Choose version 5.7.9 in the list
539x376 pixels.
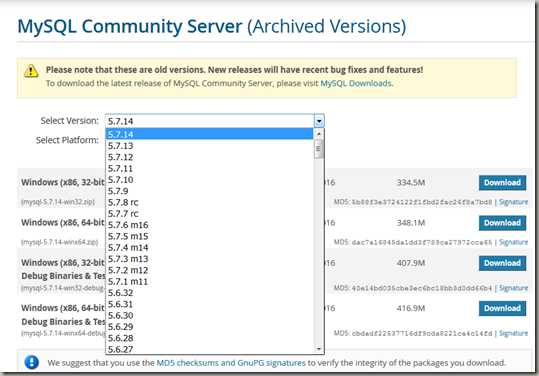pos(209,191)
